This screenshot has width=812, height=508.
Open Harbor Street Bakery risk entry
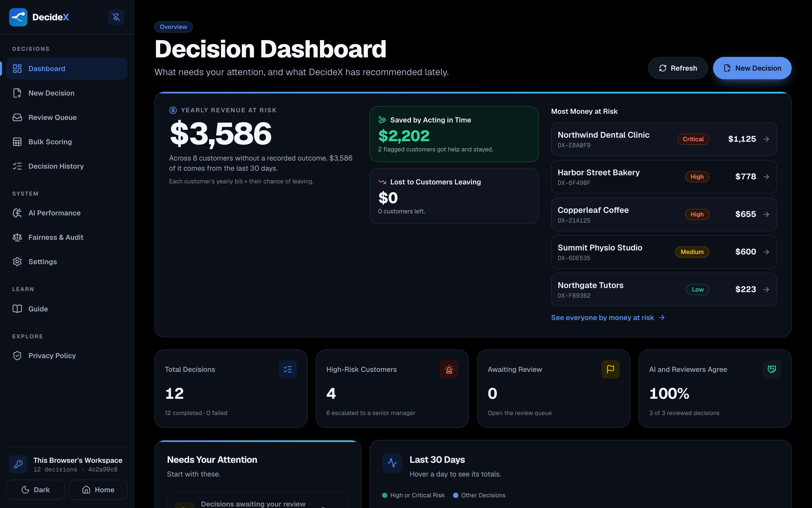(664, 177)
